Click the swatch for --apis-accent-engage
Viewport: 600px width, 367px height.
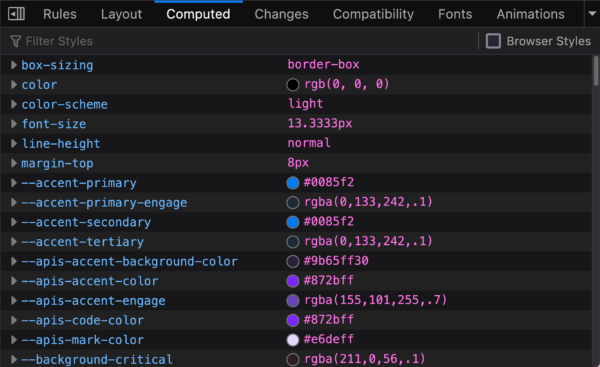tap(293, 300)
